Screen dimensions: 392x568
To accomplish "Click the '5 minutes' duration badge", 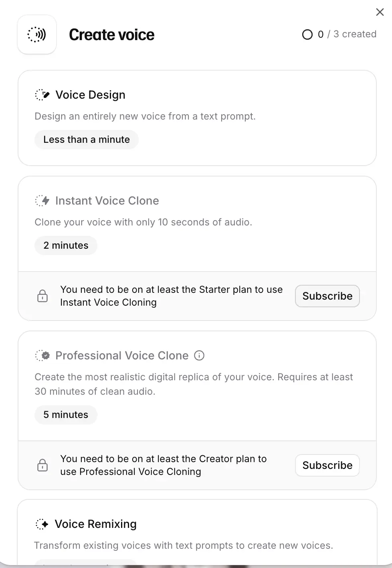I will point(66,415).
